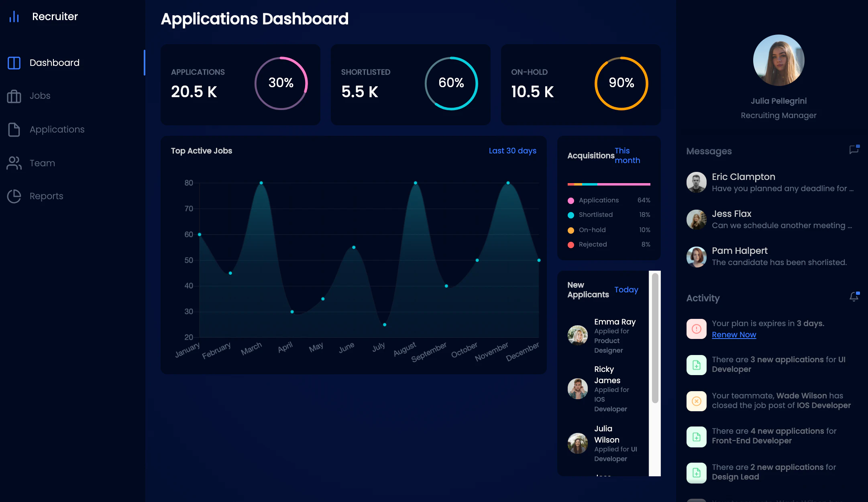The image size is (868, 502).
Task: Open Jess Flax's message
Action: coord(773,219)
